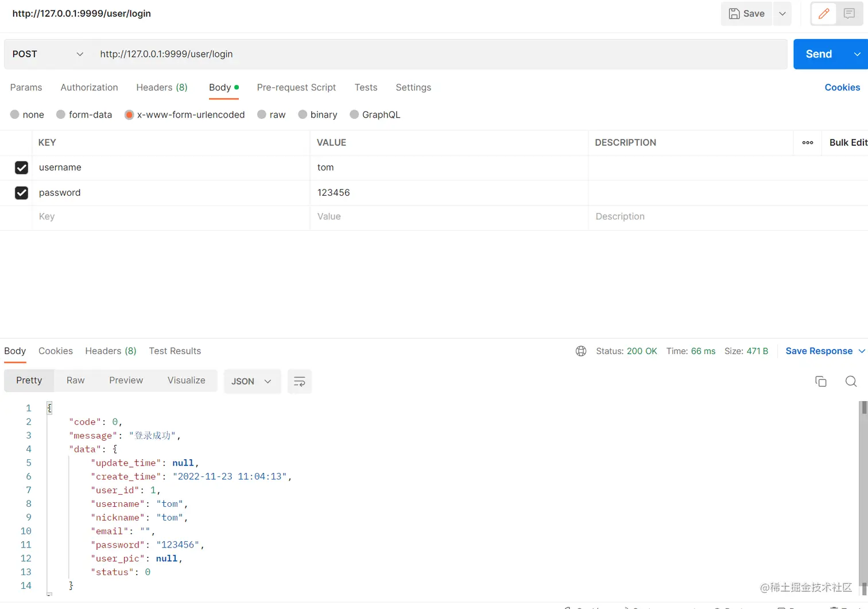Image resolution: width=868 pixels, height=609 pixels.
Task: Click the "create_time" line in response
Action: [191, 477]
